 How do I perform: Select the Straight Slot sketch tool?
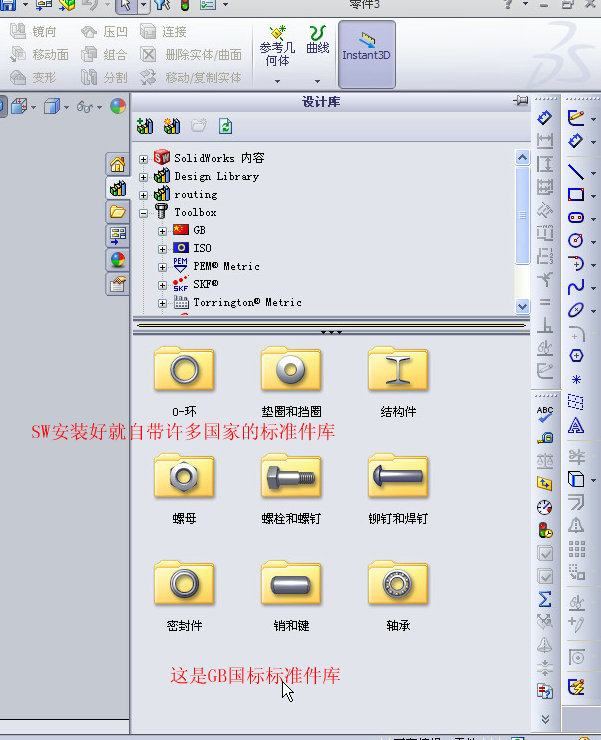pos(576,218)
